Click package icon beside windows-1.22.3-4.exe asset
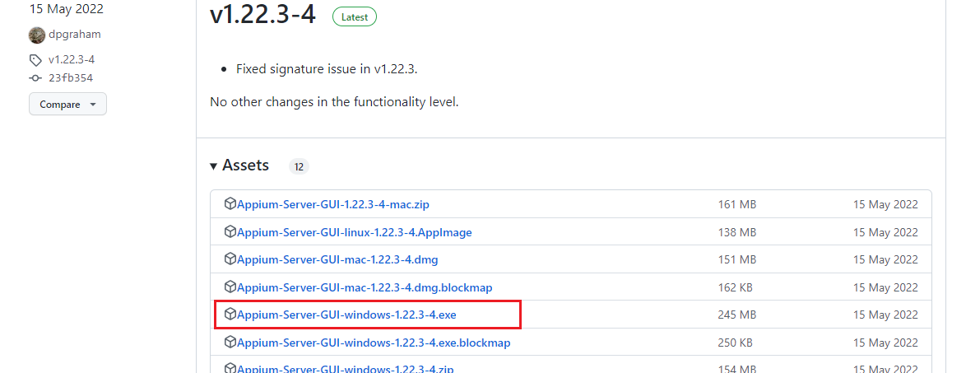Screen dimensions: 980x373 (230, 315)
